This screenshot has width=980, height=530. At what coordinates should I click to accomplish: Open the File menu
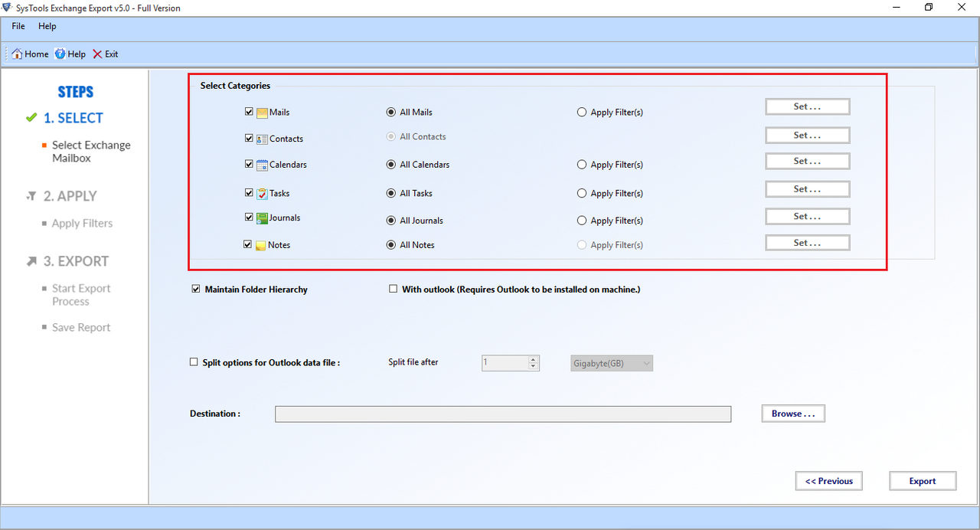(18, 26)
